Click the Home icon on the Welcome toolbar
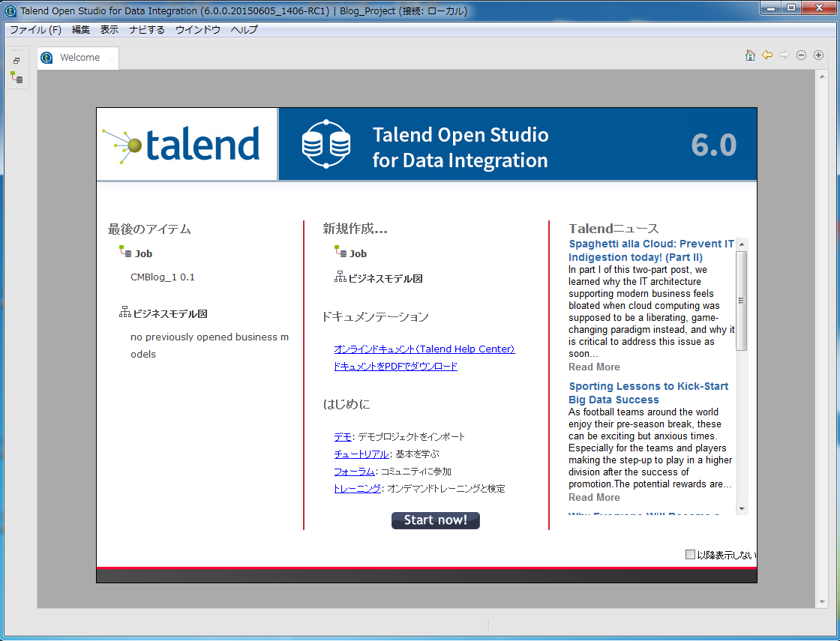 click(750, 55)
